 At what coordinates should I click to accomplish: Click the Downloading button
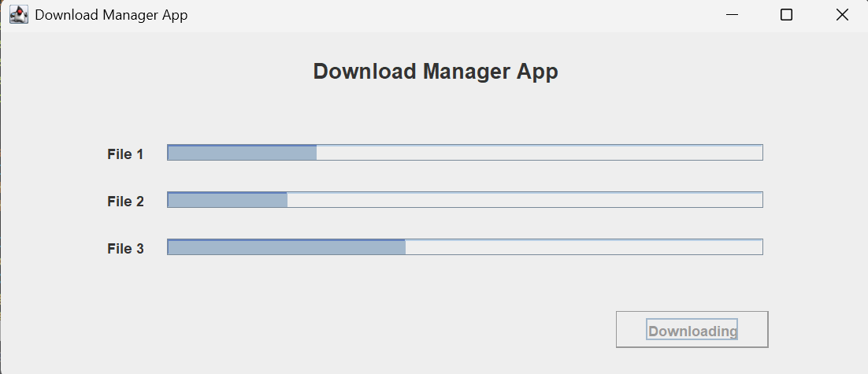692,330
